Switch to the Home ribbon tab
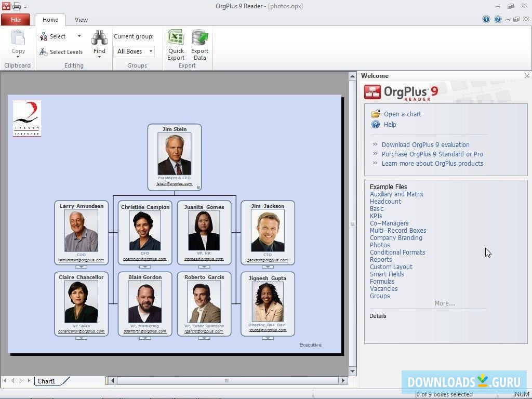 point(50,20)
